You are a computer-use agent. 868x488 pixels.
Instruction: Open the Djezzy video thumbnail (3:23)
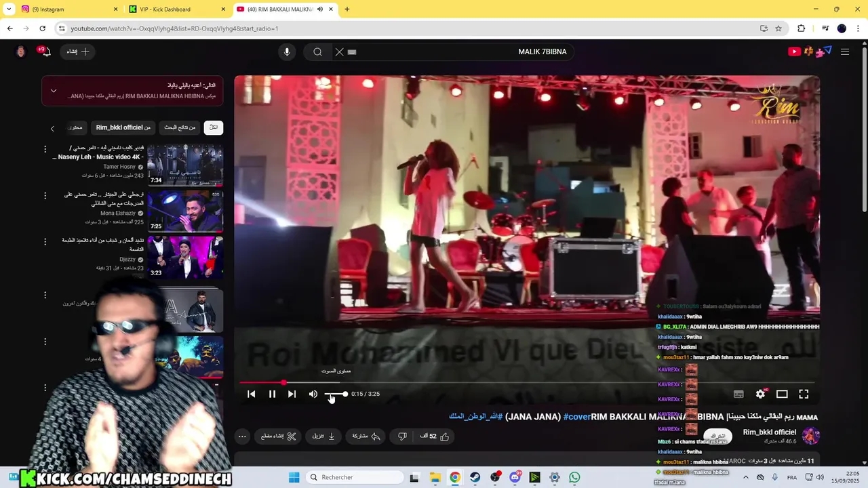click(185, 257)
